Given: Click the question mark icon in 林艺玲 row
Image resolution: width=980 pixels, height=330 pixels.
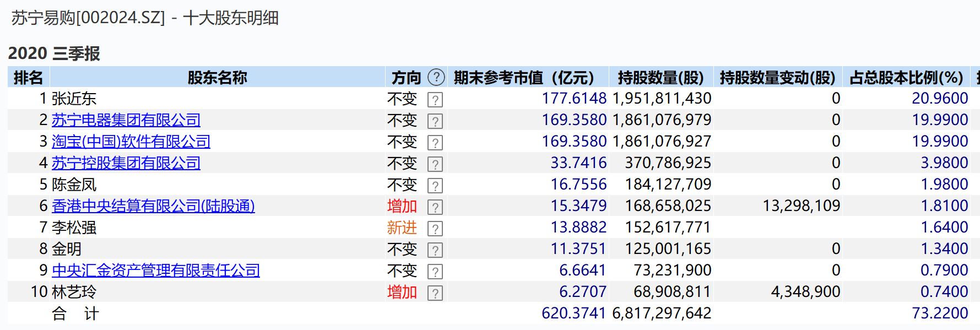Looking at the screenshot, I should coord(435,293).
